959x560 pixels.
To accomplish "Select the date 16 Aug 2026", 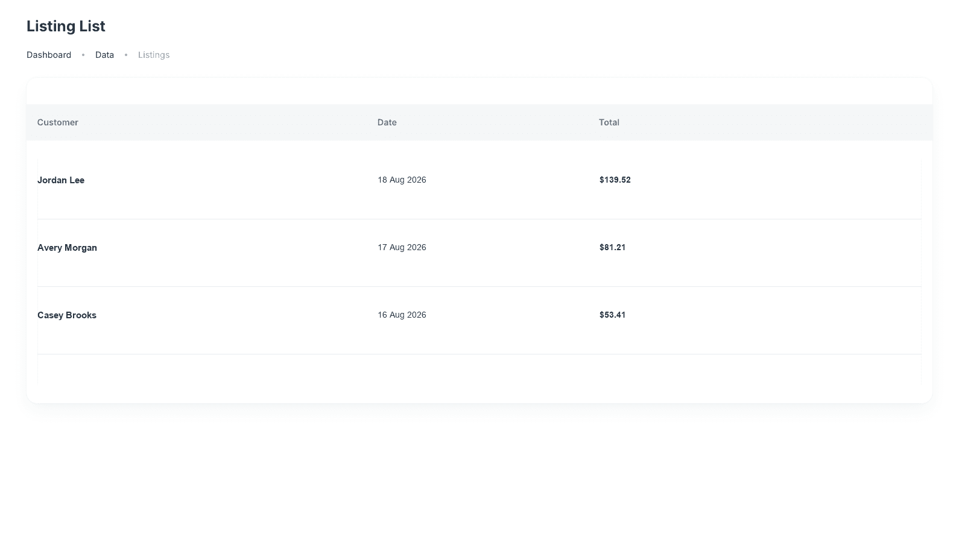I will (402, 315).
